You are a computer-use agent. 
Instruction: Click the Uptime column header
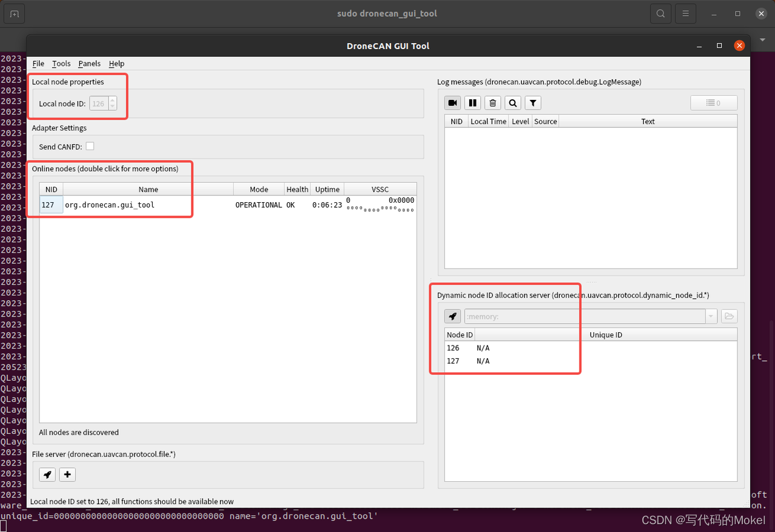327,189
